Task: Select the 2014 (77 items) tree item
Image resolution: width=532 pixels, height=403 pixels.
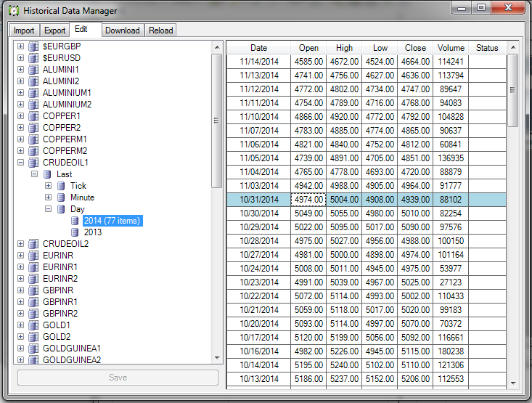Action: pyautogui.click(x=112, y=221)
